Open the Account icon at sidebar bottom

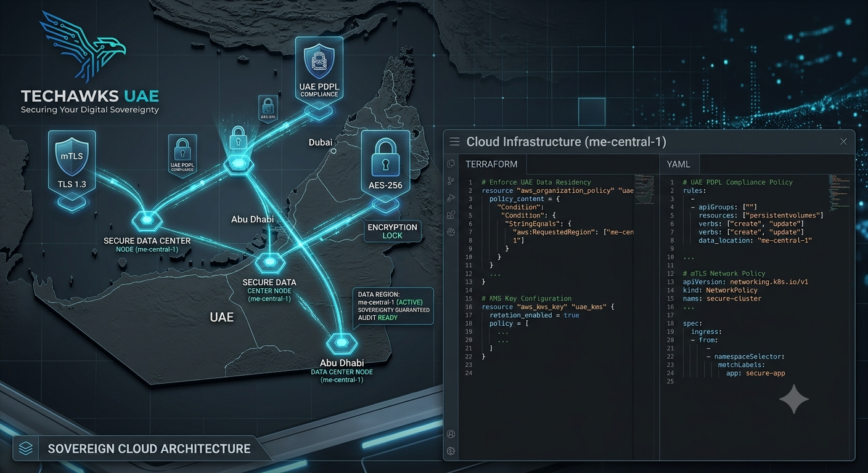pos(451,434)
